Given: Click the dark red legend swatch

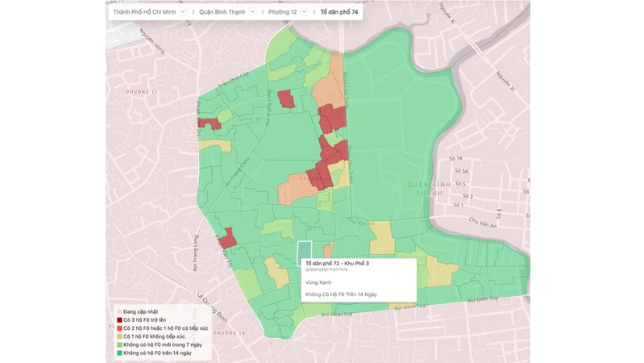Looking at the screenshot, I should [119, 319].
